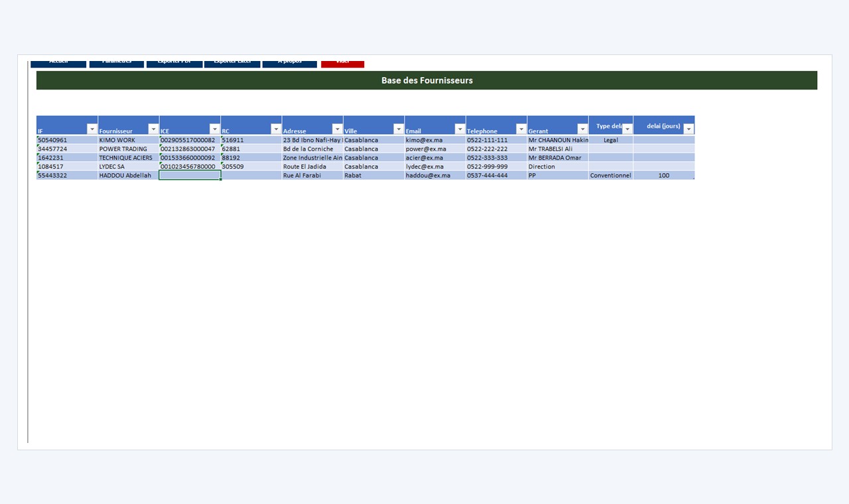
Task: Select email cell haddou@ex.ma
Action: click(435, 175)
